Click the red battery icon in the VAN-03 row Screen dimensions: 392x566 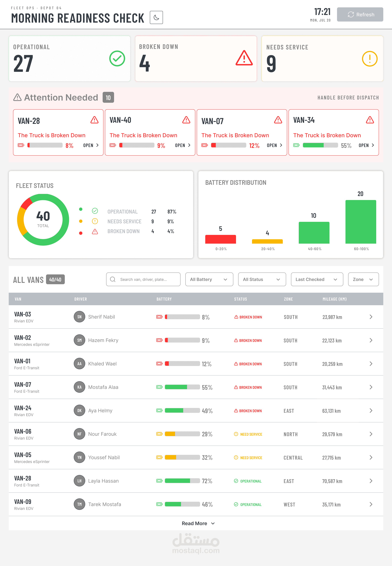159,317
